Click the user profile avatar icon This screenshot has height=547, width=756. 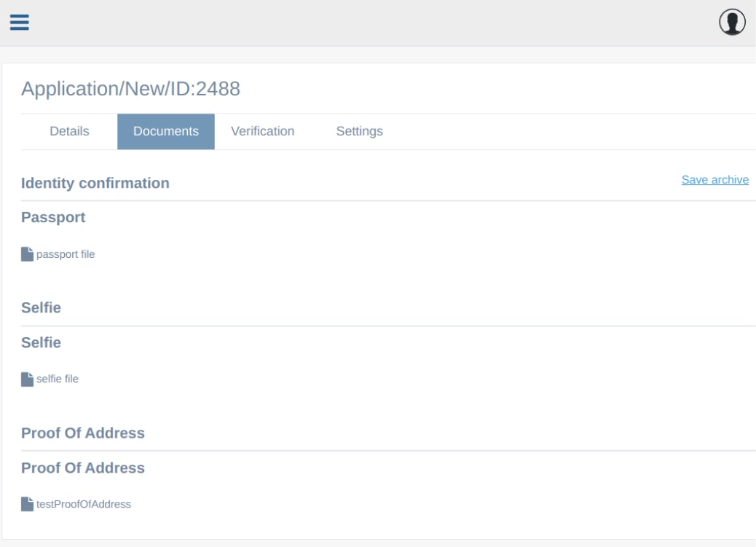point(732,23)
